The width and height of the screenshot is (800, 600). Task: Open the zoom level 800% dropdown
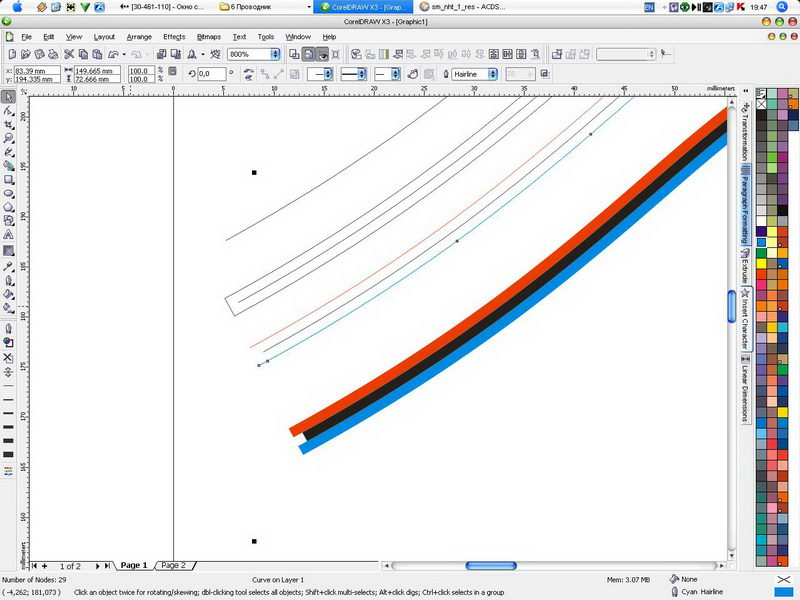coord(275,54)
